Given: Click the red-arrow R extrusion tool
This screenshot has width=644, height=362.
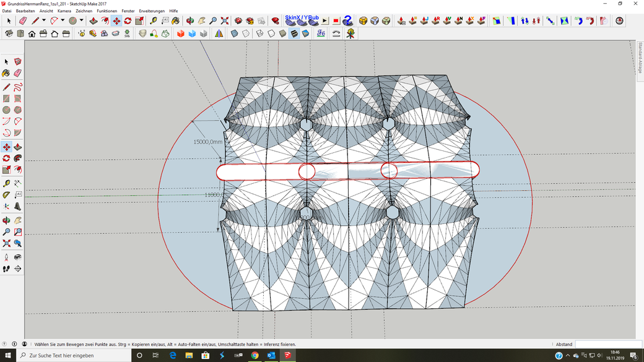Looking at the screenshot, I should (x=435, y=20).
